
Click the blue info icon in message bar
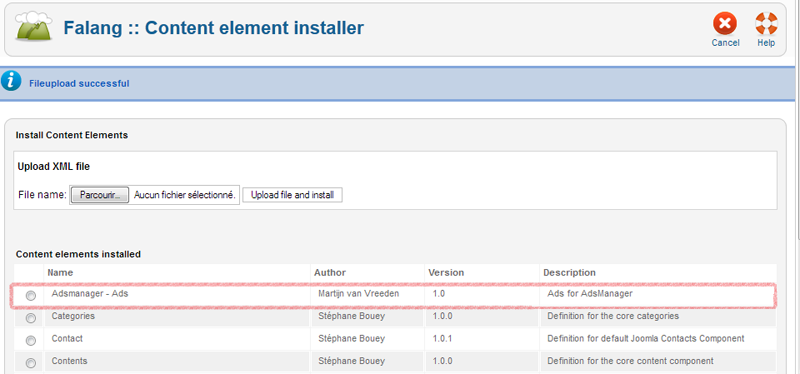point(11,82)
